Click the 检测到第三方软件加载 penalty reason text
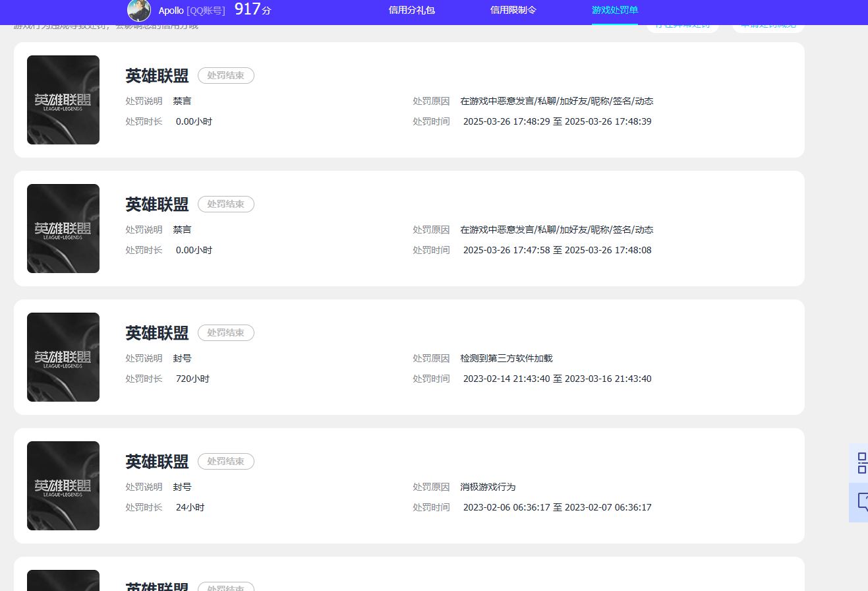868x591 pixels. 506,358
